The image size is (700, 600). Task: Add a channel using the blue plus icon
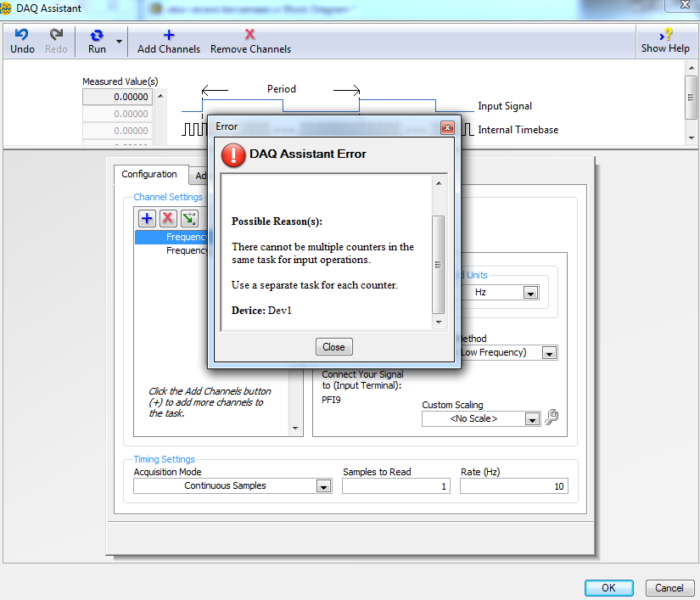(146, 218)
